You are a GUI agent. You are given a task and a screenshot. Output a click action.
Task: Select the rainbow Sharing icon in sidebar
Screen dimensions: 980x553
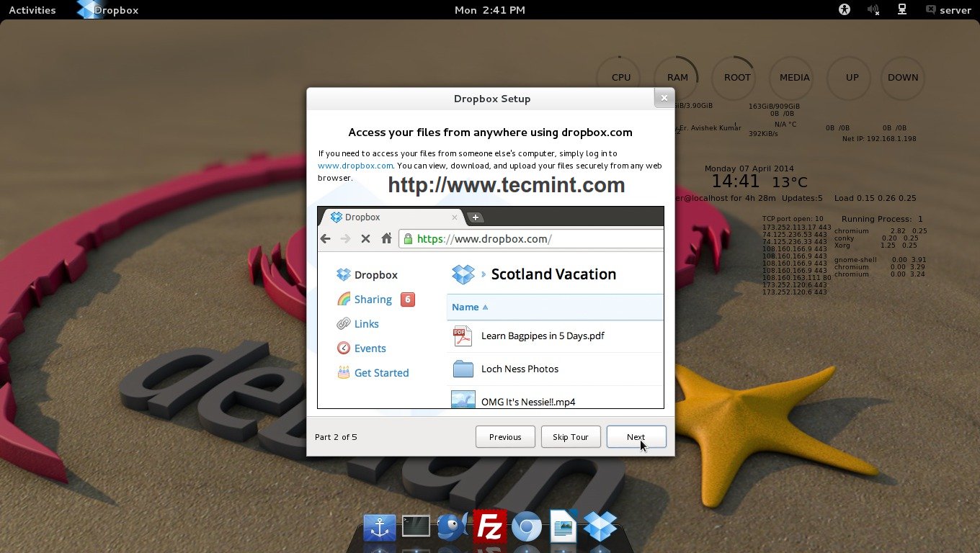(344, 299)
